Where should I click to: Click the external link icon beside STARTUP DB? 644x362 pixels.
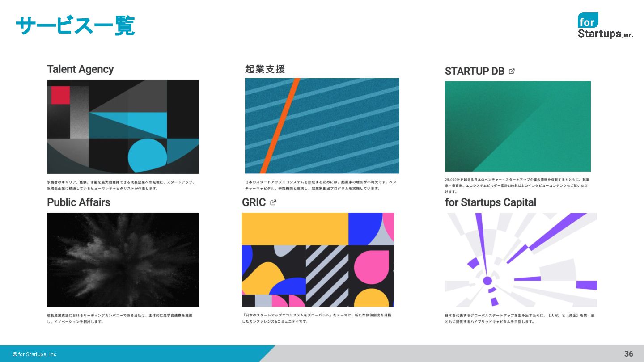tap(512, 71)
